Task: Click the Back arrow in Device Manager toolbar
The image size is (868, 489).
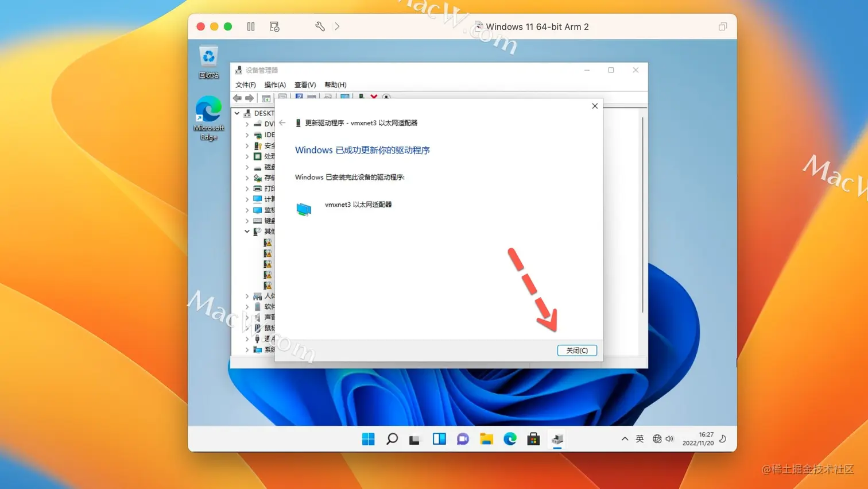Action: pos(237,98)
